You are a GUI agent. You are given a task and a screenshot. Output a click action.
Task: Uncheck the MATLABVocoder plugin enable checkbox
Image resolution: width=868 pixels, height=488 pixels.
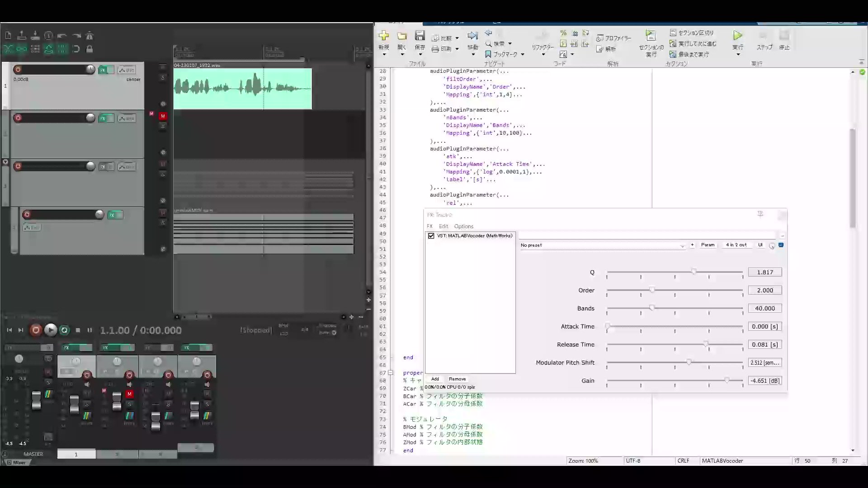pyautogui.click(x=431, y=236)
